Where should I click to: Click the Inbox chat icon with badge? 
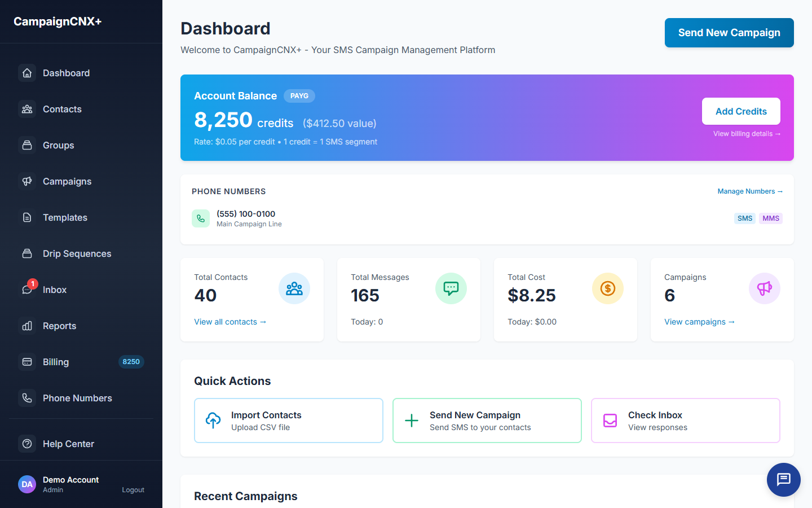(x=27, y=290)
